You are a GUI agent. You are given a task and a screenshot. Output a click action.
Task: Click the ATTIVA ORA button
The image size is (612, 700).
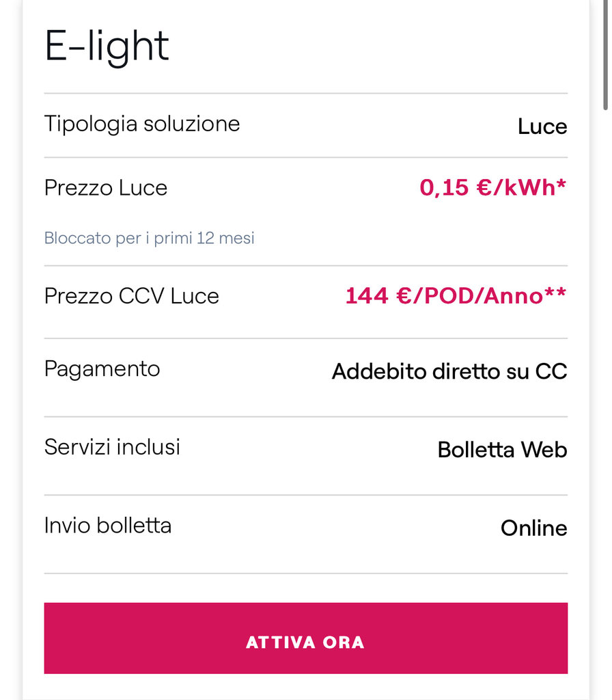tap(305, 638)
